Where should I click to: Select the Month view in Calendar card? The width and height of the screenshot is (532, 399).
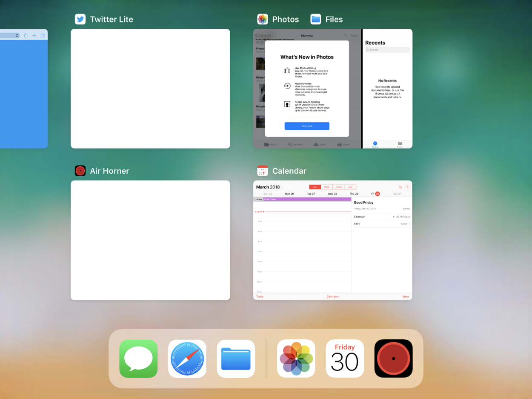339,187
